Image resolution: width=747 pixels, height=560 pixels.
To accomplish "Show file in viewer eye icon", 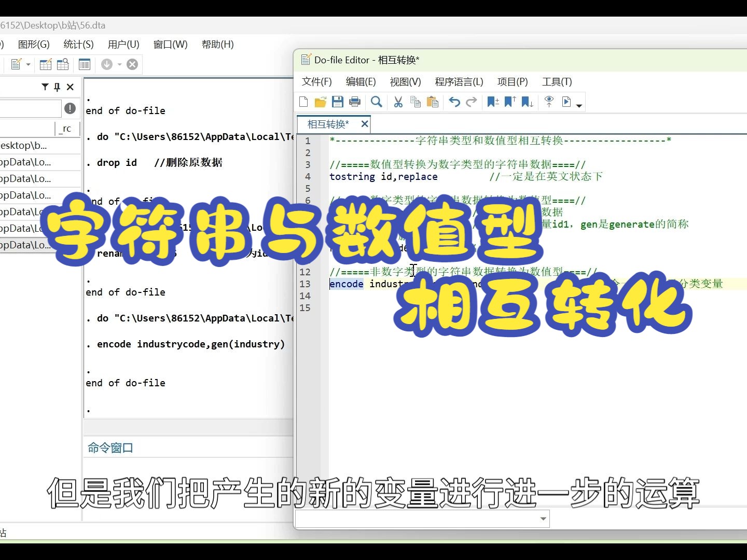I will (549, 102).
